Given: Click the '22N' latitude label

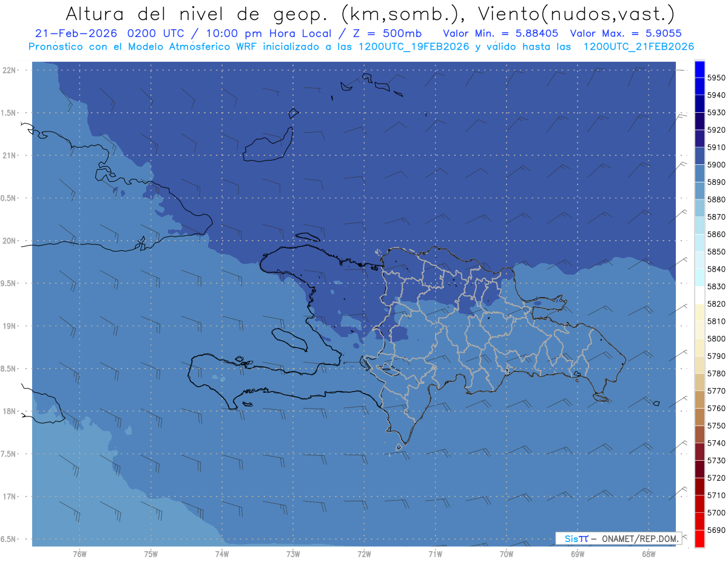Looking at the screenshot, I should click(10, 70).
